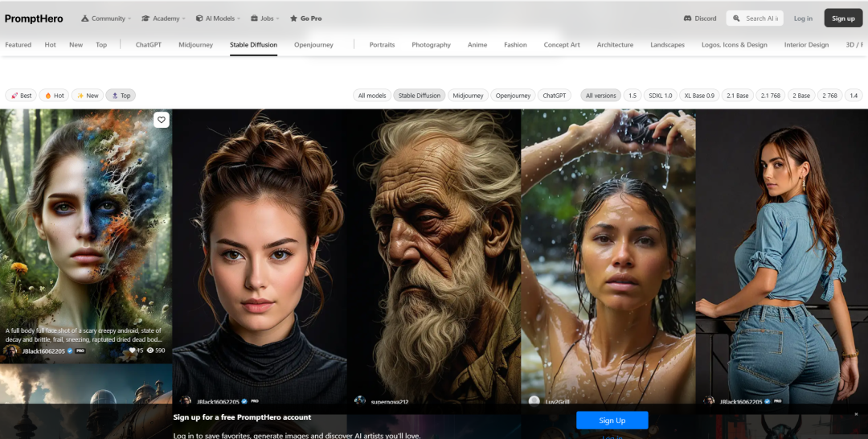
Task: Toggle the New sort pill with sparkle
Action: pos(88,95)
